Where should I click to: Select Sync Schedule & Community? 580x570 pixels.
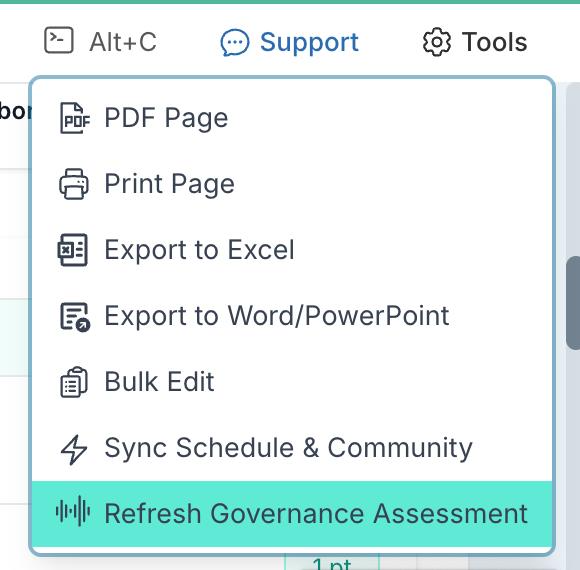pyautogui.click(x=292, y=448)
